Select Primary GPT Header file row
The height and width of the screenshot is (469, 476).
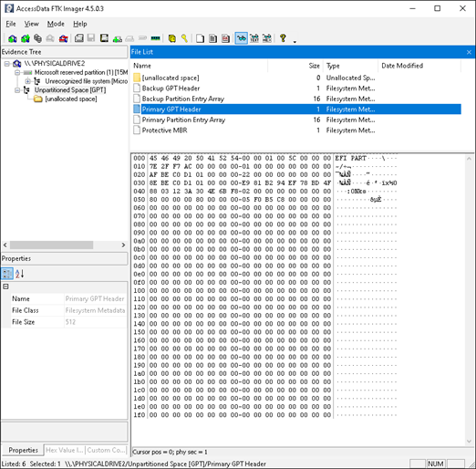296,109
